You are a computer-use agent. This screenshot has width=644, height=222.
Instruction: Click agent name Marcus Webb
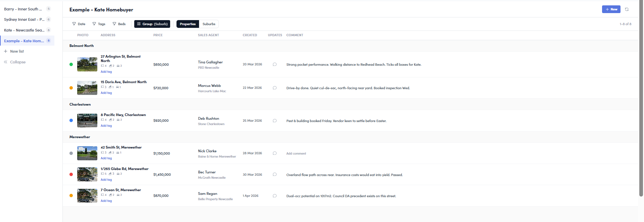(209, 86)
